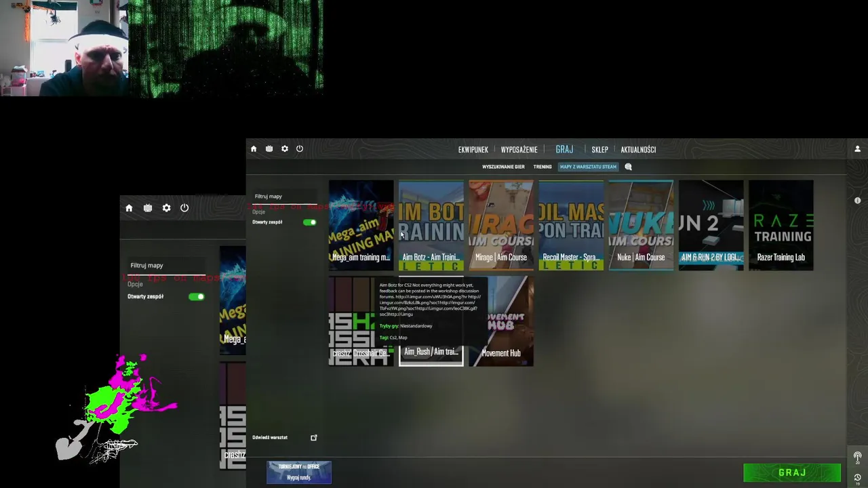This screenshot has width=868, height=488.
Task: Open the WYPOSAŻENIE menu tab
Action: (x=519, y=150)
